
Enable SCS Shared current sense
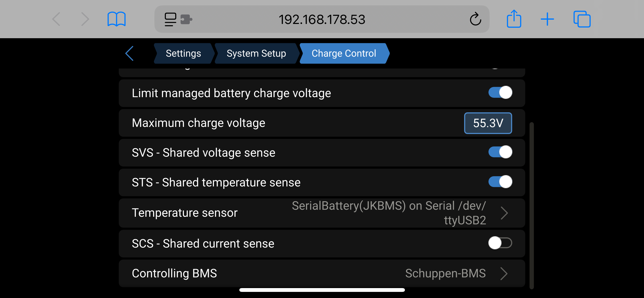click(500, 243)
